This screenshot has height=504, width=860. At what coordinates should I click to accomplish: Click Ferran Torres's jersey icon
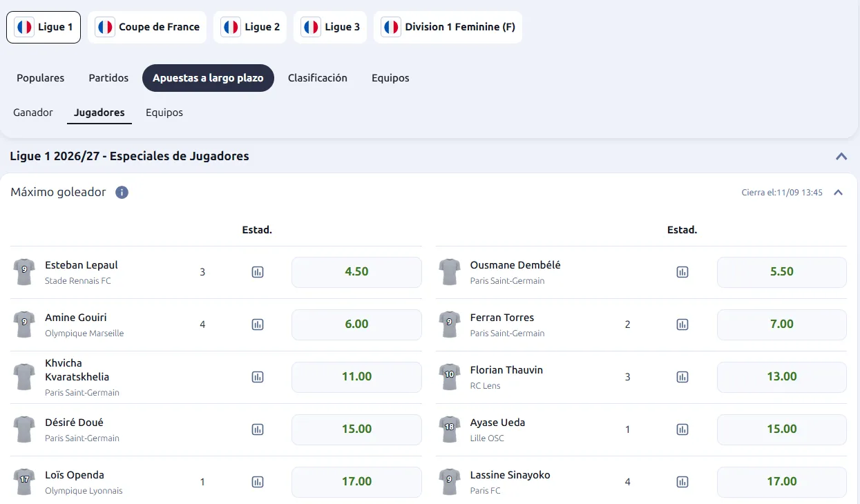click(450, 324)
